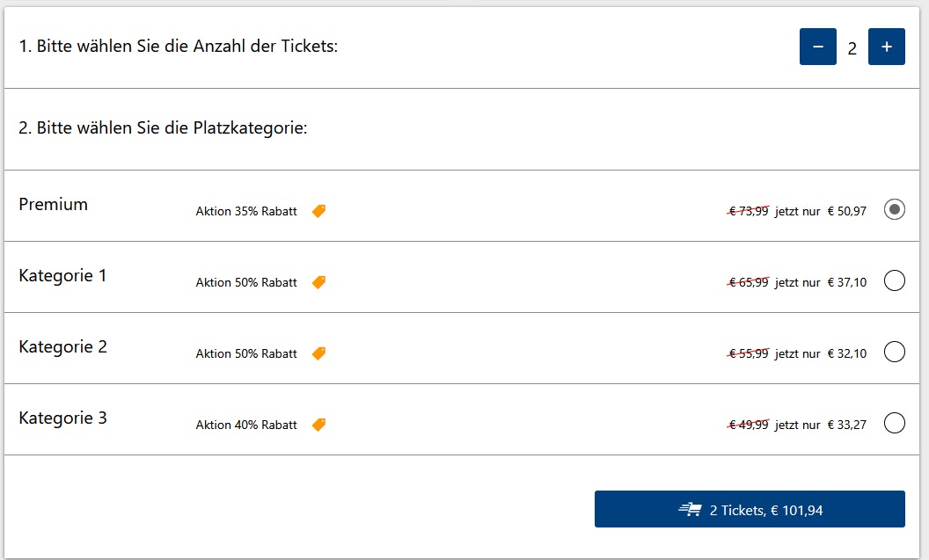The width and height of the screenshot is (929, 560).
Task: Click the Aktion 40% Rabatt text
Action: (246, 425)
